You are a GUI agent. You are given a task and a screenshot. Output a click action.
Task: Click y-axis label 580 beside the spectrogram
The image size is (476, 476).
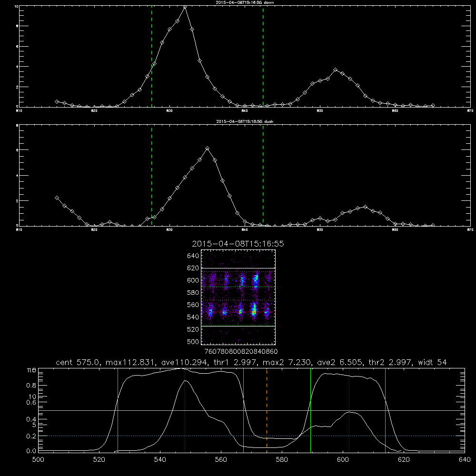[x=193, y=293]
